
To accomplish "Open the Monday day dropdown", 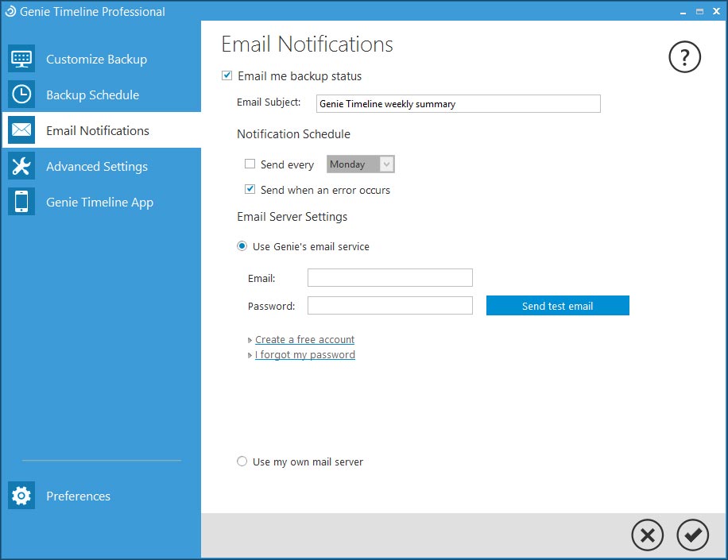I will pyautogui.click(x=361, y=164).
